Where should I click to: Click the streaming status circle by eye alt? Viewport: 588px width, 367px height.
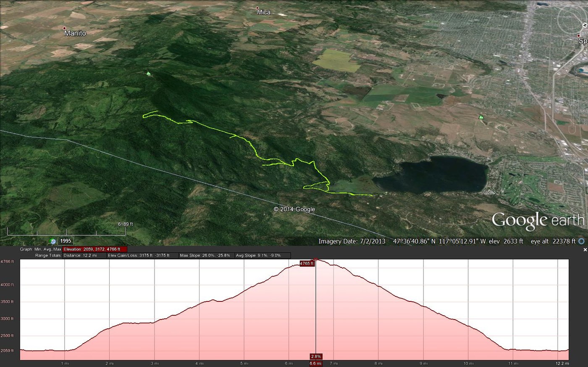[581, 241]
